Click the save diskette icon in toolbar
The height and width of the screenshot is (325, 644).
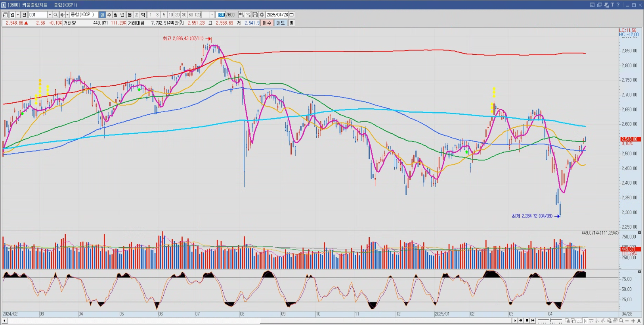click(255, 15)
